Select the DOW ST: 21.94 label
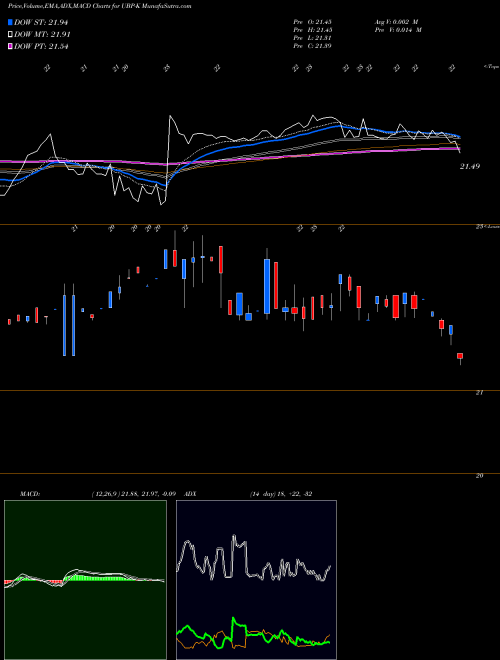The image size is (500, 660). coord(41,22)
